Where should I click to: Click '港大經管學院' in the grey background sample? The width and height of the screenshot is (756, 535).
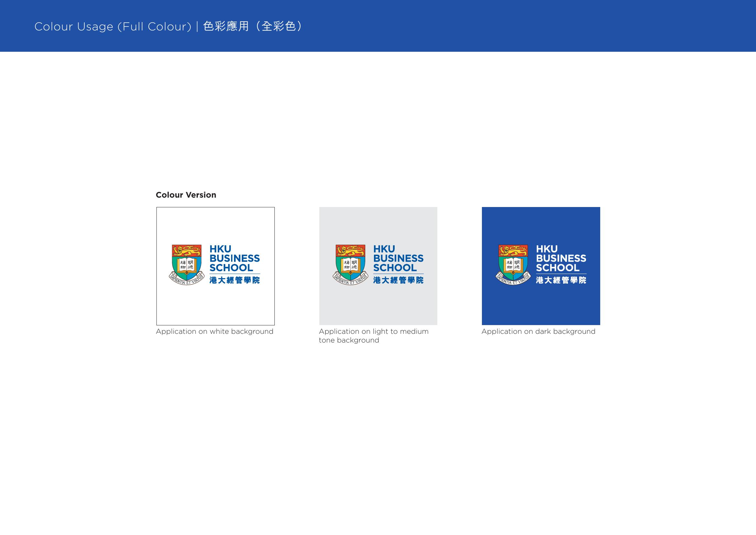coord(398,280)
